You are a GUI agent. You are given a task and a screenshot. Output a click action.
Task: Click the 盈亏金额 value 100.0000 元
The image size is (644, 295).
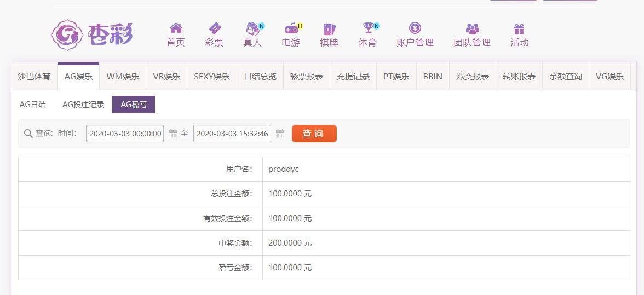click(290, 268)
